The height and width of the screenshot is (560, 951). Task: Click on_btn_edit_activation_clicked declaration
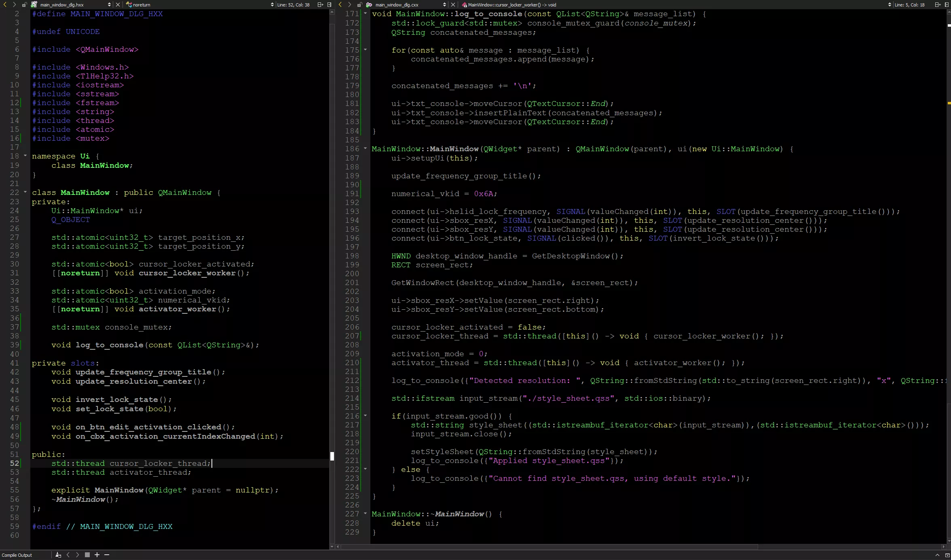click(x=143, y=427)
